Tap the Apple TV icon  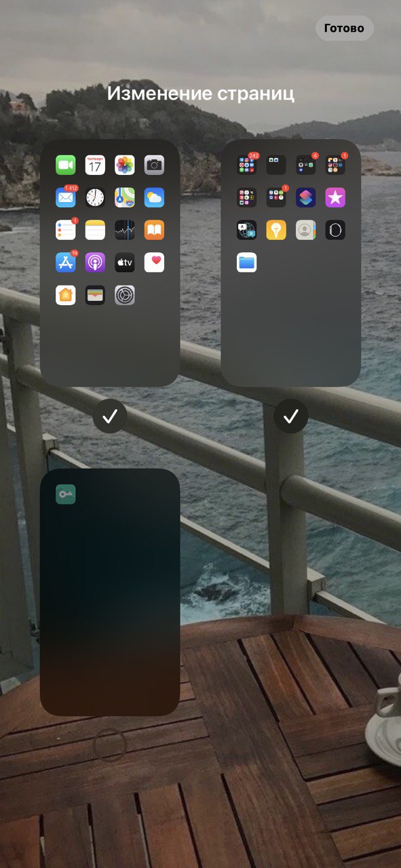(125, 262)
